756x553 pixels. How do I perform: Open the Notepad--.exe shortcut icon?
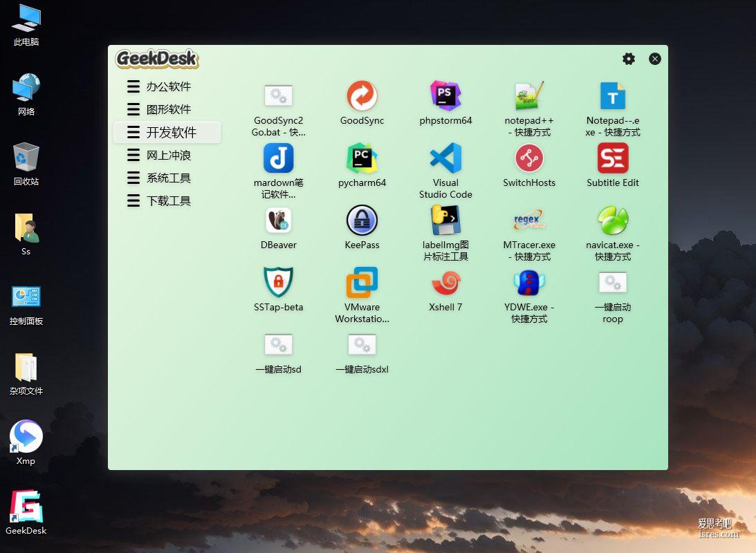[x=613, y=95]
